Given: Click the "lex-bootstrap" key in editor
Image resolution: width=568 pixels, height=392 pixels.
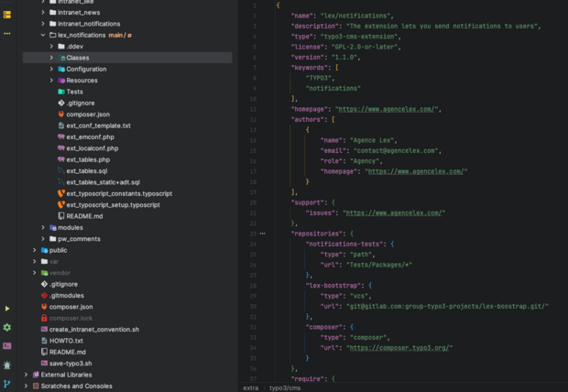Looking at the screenshot, I should (x=333, y=286).
